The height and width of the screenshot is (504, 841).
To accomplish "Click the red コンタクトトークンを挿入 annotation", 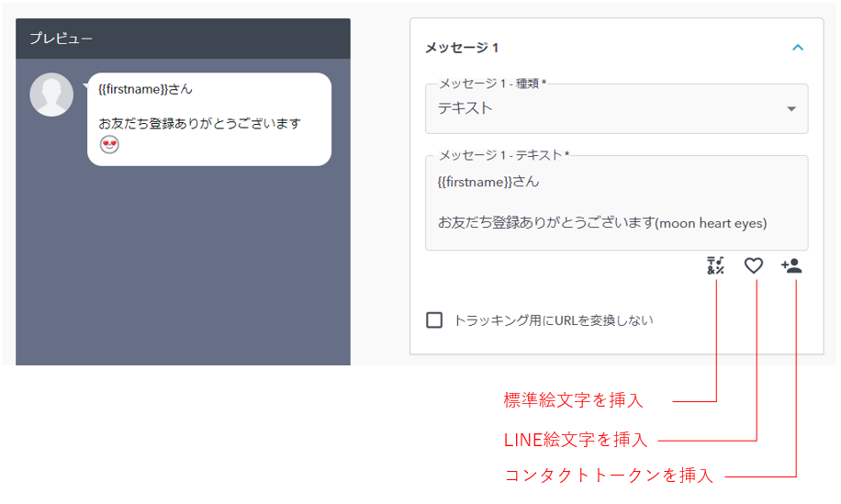I will tap(609, 476).
